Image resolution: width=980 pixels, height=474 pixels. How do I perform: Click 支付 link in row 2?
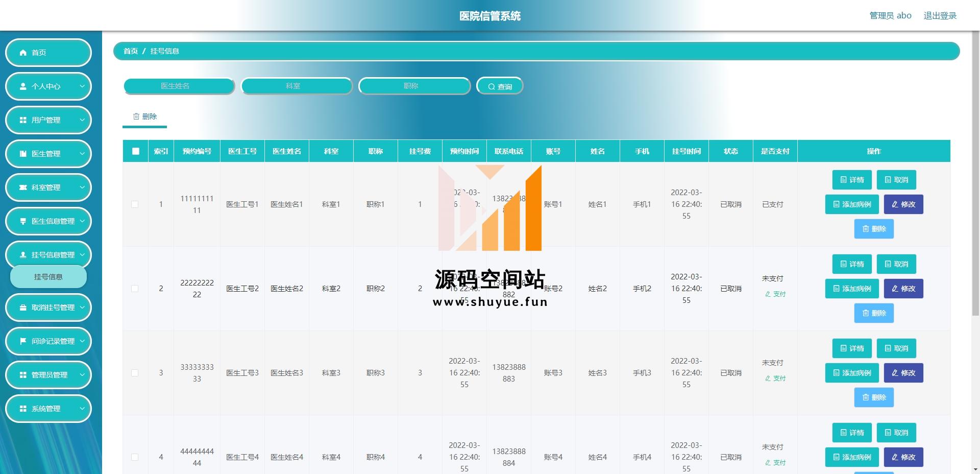click(x=775, y=294)
